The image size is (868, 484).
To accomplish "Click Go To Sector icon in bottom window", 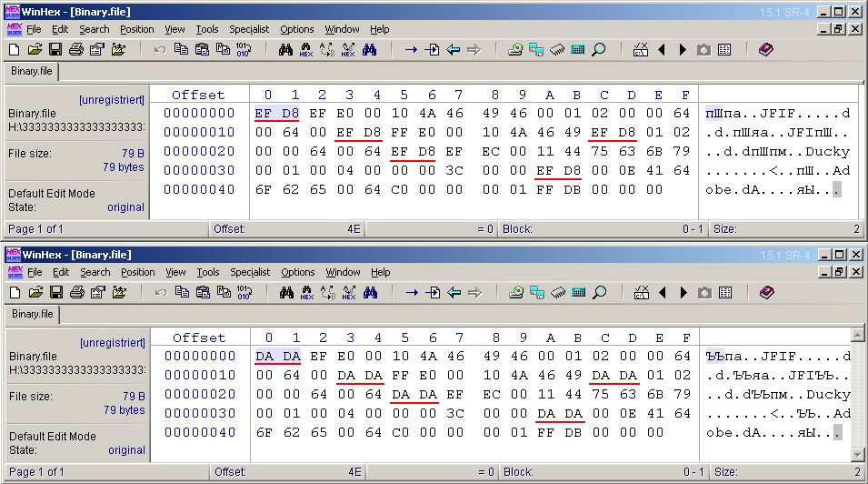I will pyautogui.click(x=433, y=293).
